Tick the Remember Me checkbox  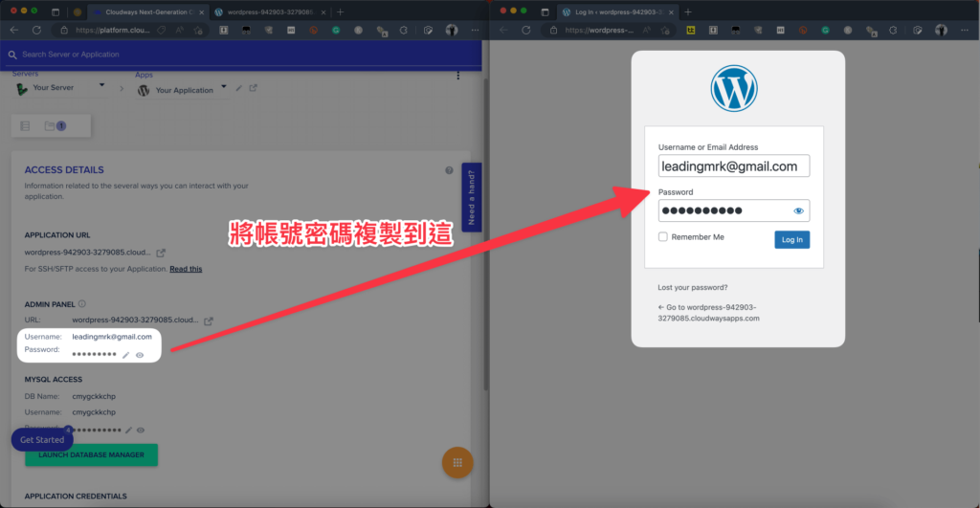pyautogui.click(x=662, y=237)
